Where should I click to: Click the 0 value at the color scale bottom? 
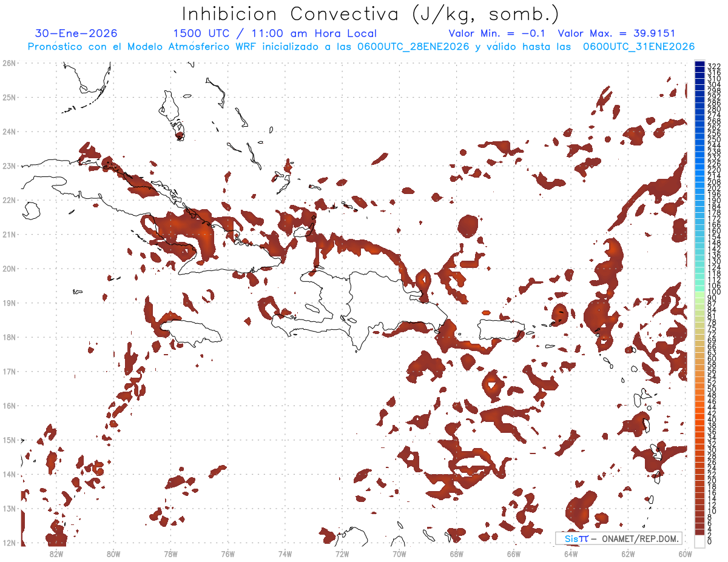tap(710, 541)
